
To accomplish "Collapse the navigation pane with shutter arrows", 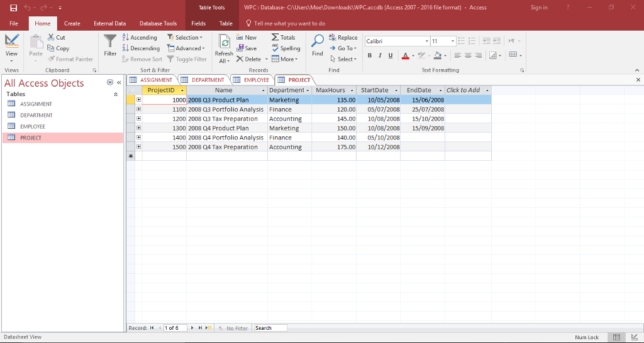I will click(119, 82).
